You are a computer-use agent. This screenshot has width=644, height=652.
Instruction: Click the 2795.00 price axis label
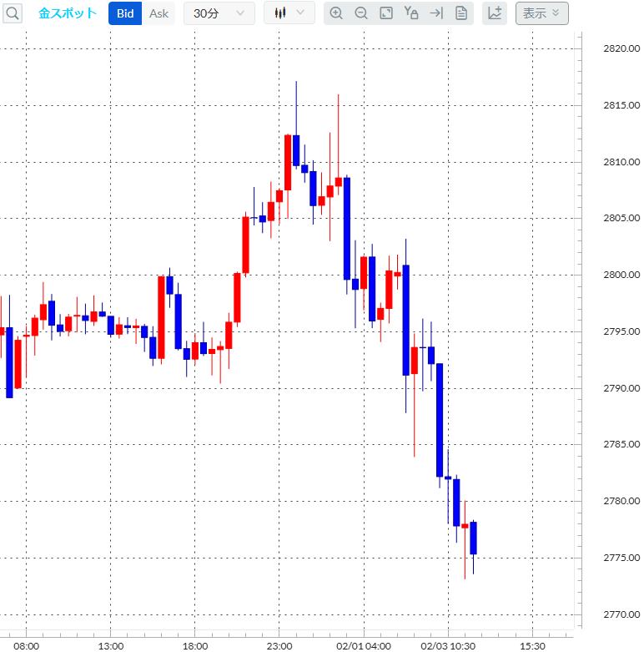click(621, 331)
